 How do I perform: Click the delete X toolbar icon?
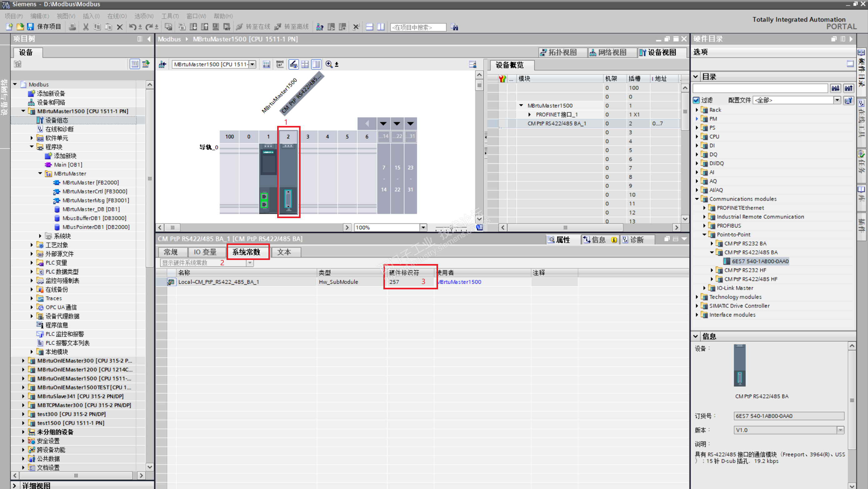120,27
